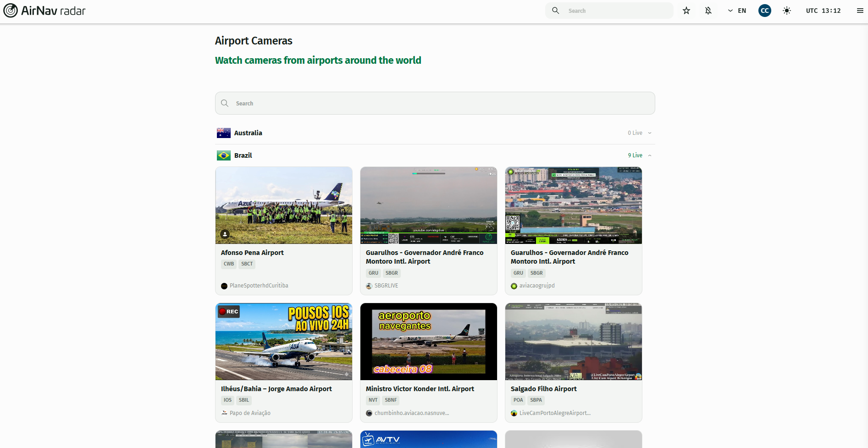
Task: Click the 0 Live count label
Action: (635, 133)
